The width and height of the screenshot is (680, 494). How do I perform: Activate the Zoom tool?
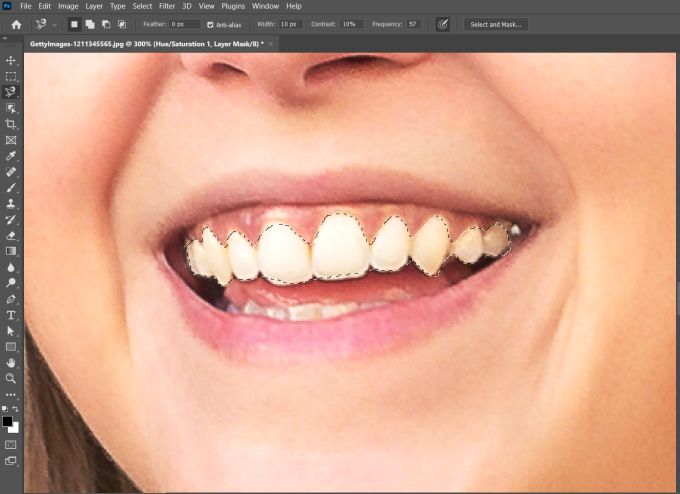(x=11, y=378)
